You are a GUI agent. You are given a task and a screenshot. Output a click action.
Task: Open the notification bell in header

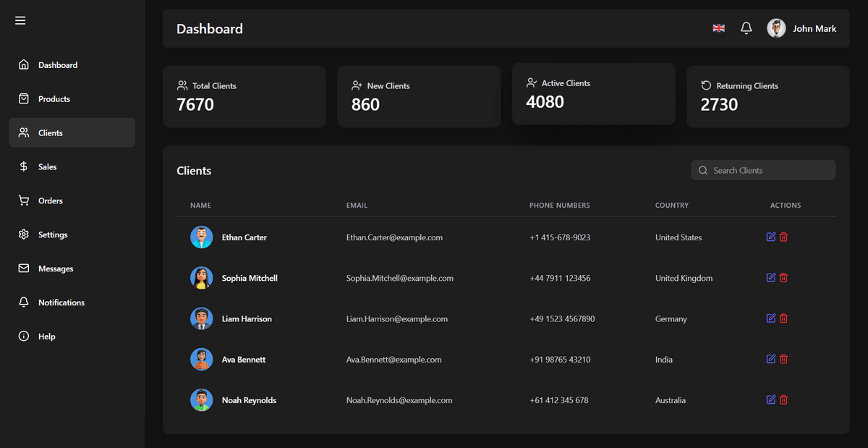click(x=746, y=28)
